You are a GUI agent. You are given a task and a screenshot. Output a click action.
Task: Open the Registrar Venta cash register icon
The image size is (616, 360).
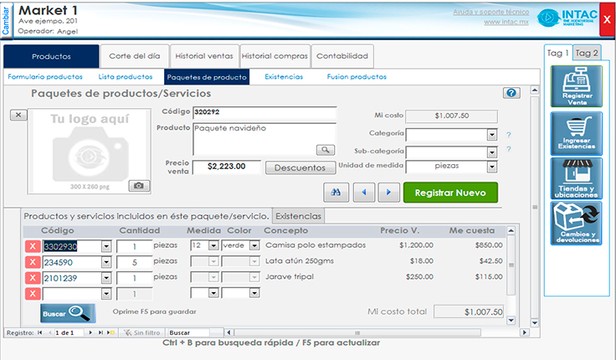[576, 86]
